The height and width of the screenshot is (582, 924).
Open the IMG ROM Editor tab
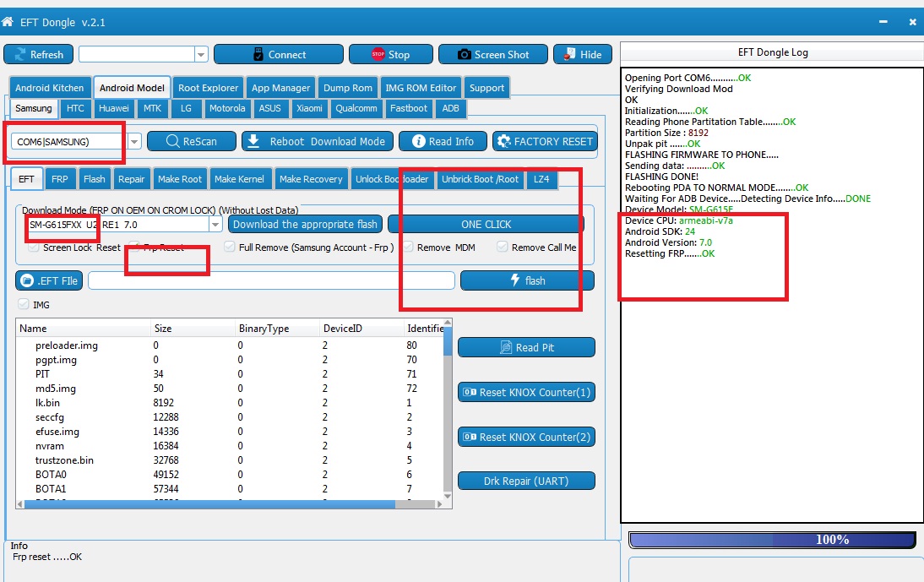point(421,88)
